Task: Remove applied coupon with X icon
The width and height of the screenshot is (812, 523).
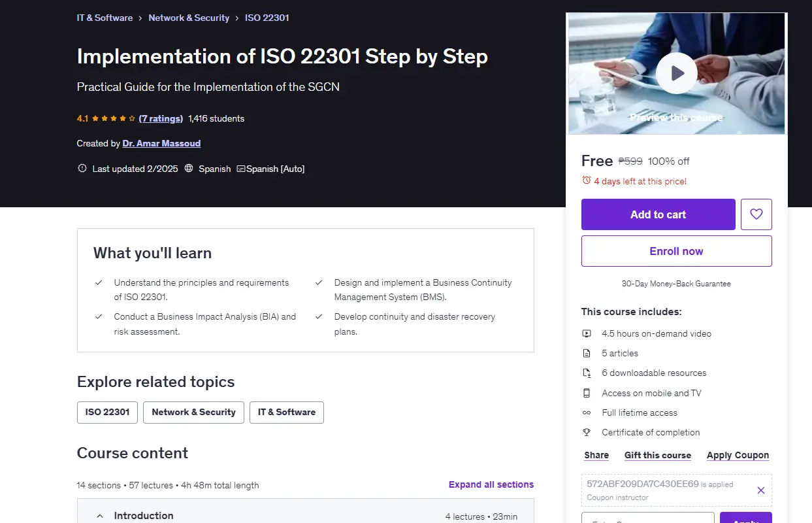Action: [761, 490]
